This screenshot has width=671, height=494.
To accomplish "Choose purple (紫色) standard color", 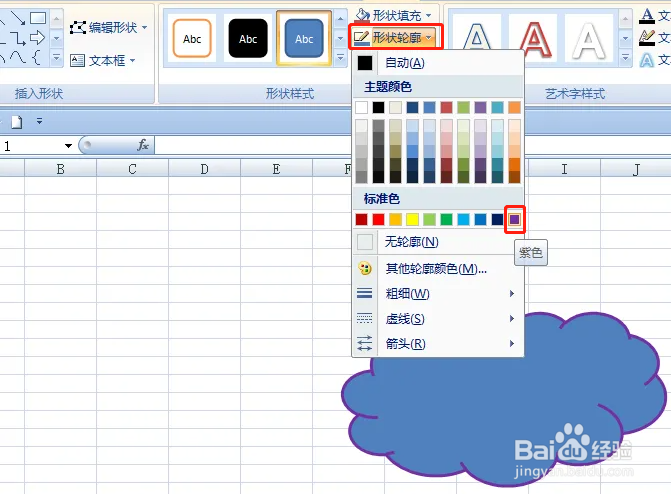I will click(x=514, y=220).
